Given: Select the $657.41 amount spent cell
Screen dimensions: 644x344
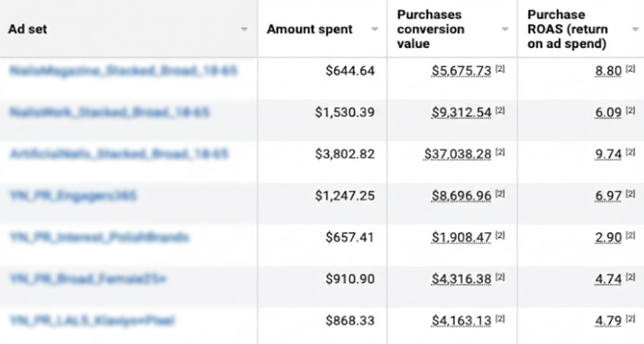Looking at the screenshot, I should tap(350, 238).
